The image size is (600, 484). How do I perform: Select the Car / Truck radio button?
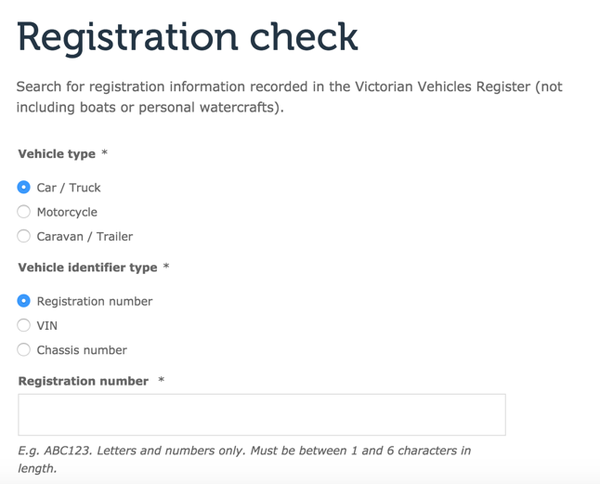(25, 187)
